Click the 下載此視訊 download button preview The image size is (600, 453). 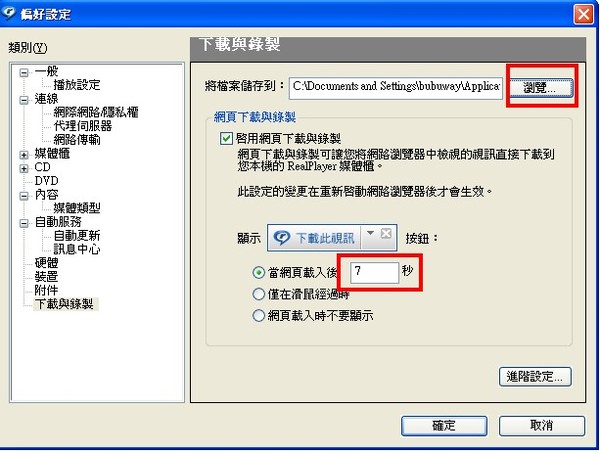click(314, 238)
